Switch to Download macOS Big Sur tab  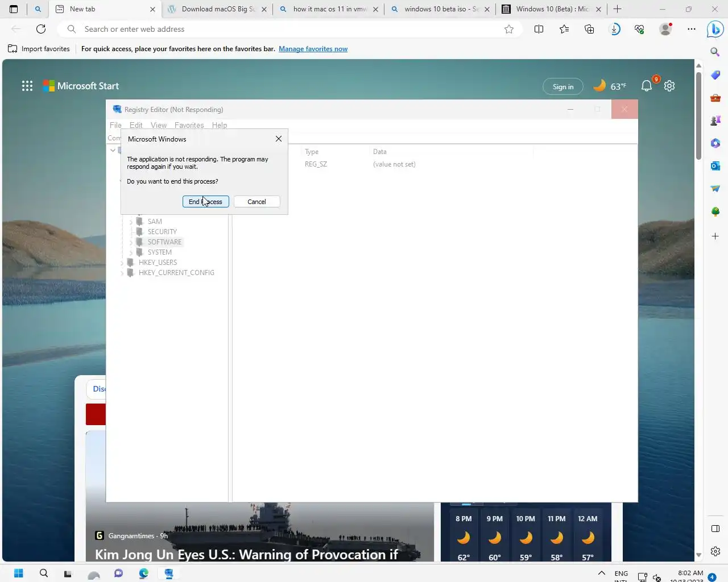pyautogui.click(x=217, y=9)
